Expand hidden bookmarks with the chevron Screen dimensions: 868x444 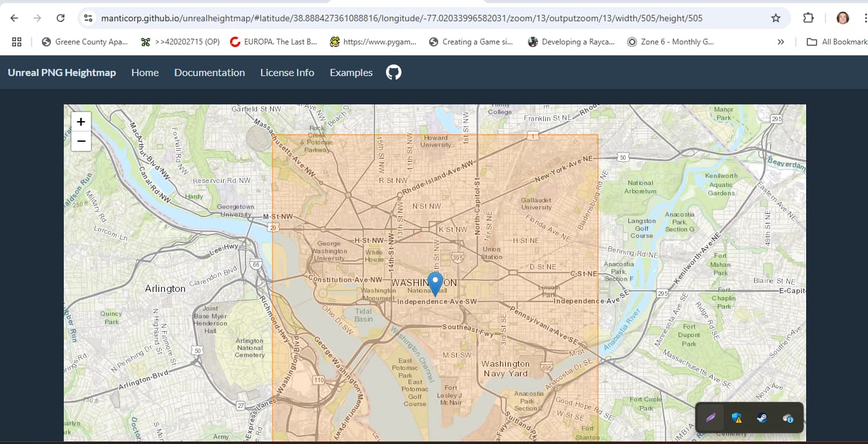[x=781, y=42]
